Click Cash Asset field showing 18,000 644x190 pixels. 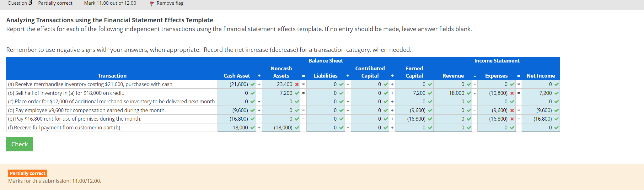click(x=237, y=128)
